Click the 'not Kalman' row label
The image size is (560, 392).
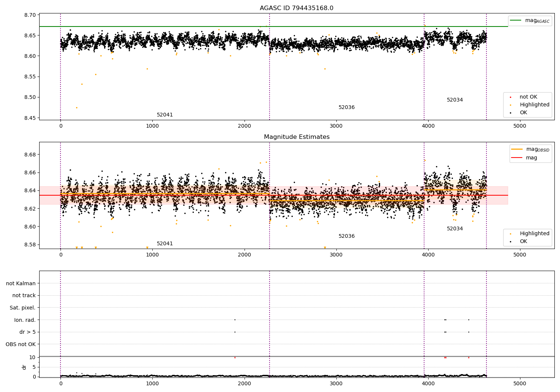click(21, 284)
